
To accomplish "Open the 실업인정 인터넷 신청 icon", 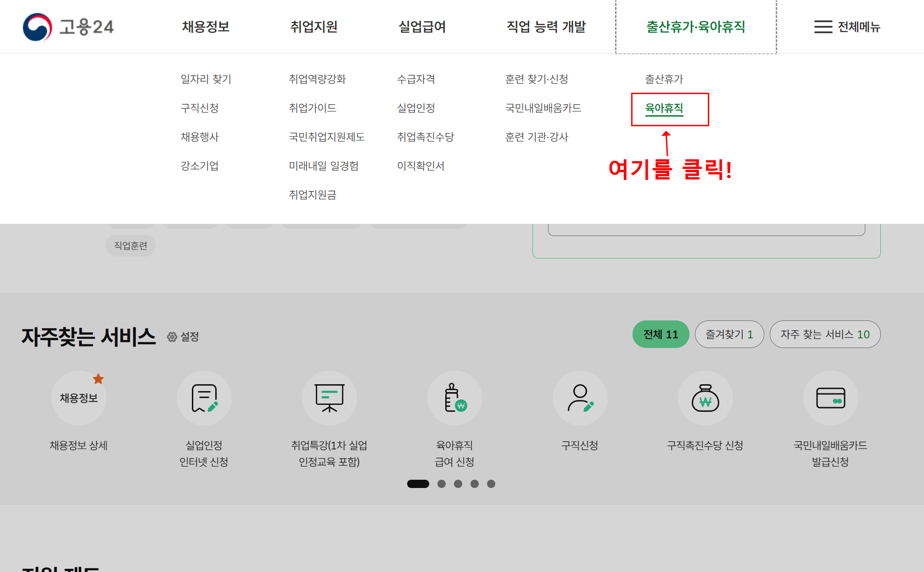I will click(x=204, y=398).
